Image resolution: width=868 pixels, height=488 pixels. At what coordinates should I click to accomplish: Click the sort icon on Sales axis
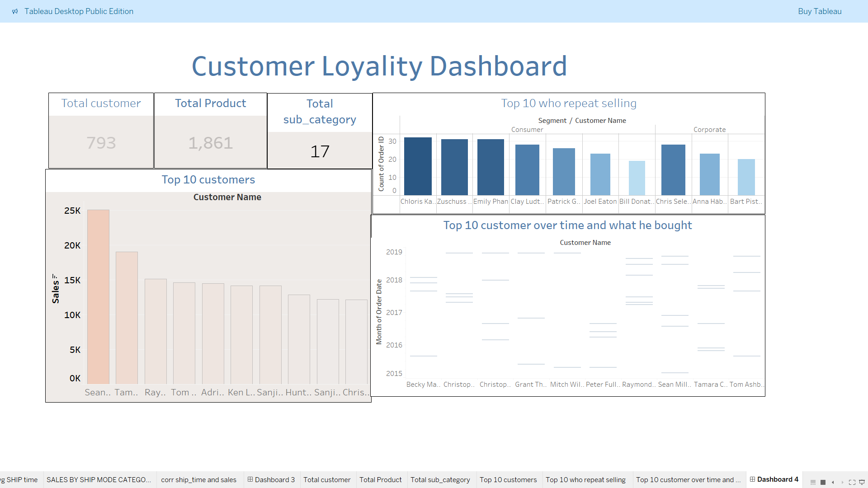pos(55,276)
